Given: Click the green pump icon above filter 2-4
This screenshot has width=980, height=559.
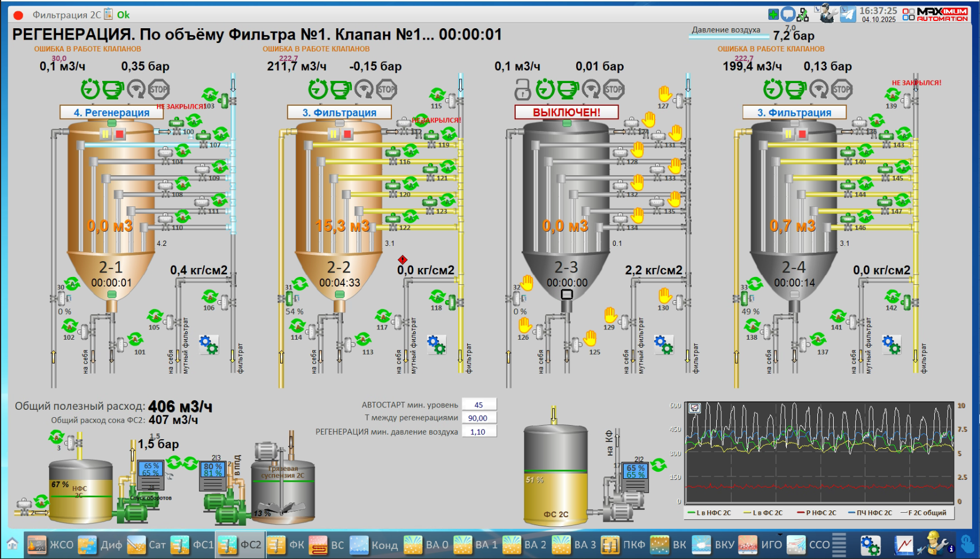Looking at the screenshot, I should [795, 89].
